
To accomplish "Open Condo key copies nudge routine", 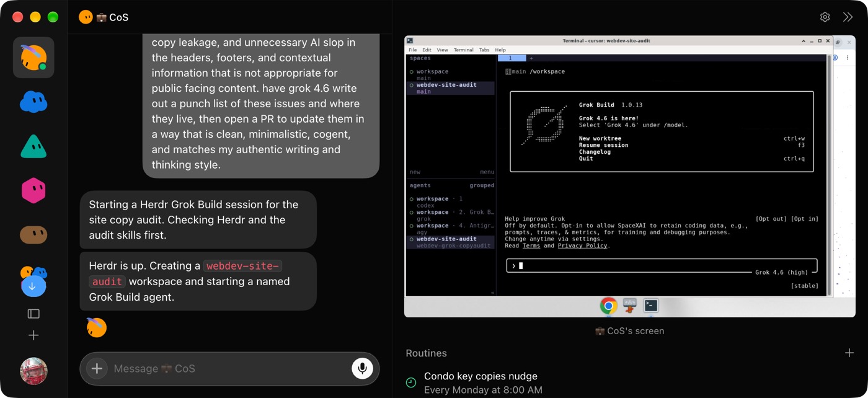I will click(483, 383).
